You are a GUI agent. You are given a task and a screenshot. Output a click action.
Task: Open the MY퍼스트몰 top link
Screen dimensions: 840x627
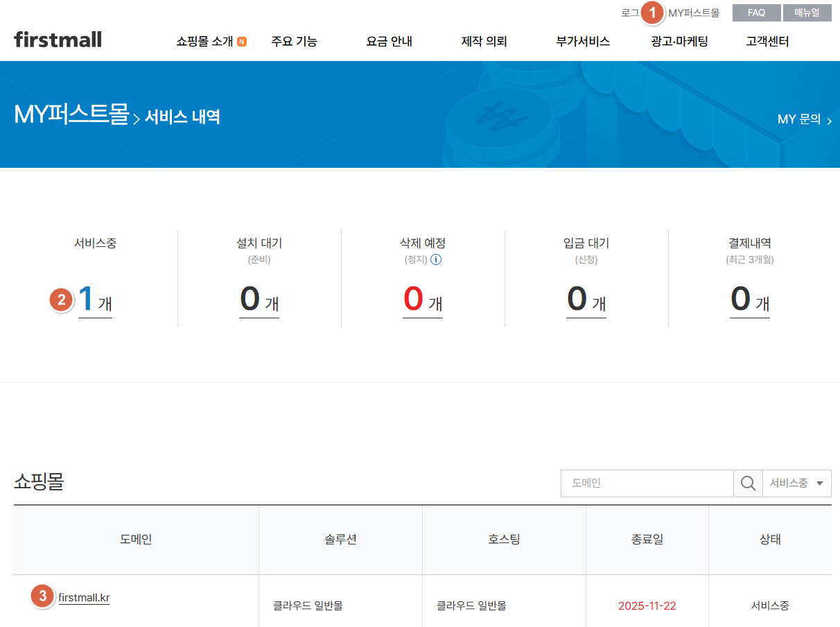pyautogui.click(x=694, y=13)
